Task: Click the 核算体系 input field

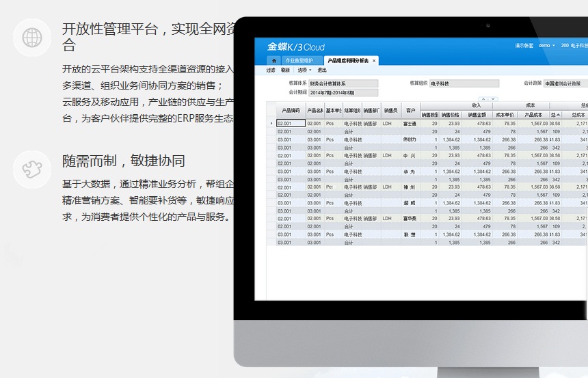Action: coord(343,83)
